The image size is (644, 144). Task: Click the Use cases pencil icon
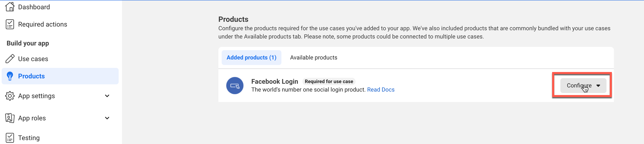(10, 59)
